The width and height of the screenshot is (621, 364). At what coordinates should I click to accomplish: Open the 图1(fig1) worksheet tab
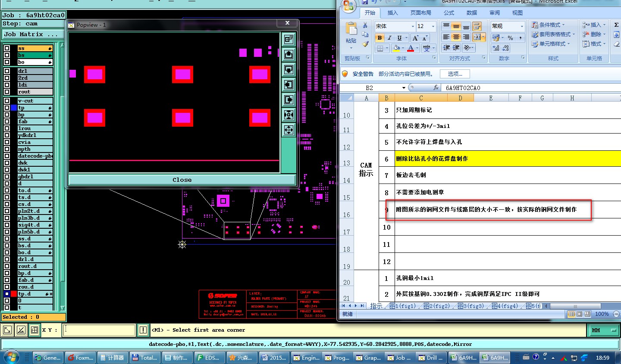click(x=403, y=306)
